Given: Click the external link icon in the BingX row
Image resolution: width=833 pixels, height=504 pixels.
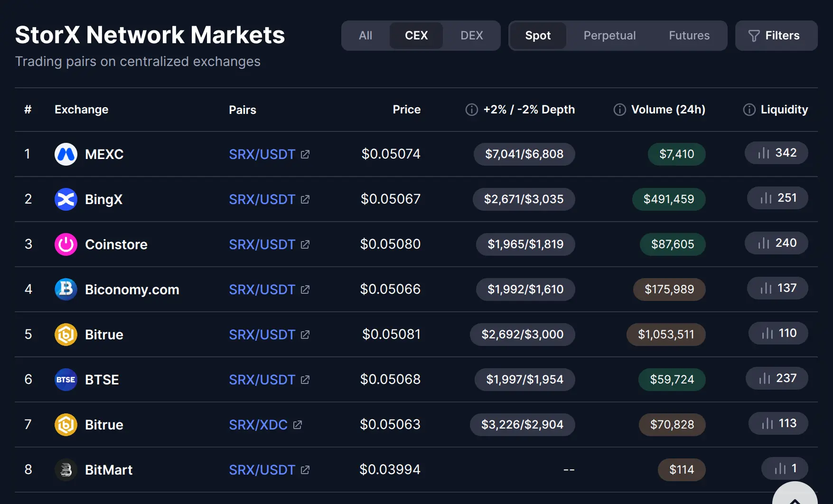Looking at the screenshot, I should tap(305, 199).
